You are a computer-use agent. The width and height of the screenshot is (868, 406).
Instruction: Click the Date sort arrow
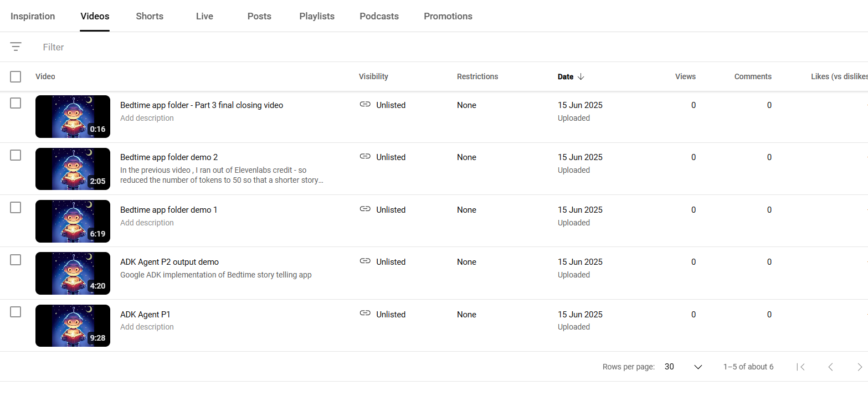point(581,77)
